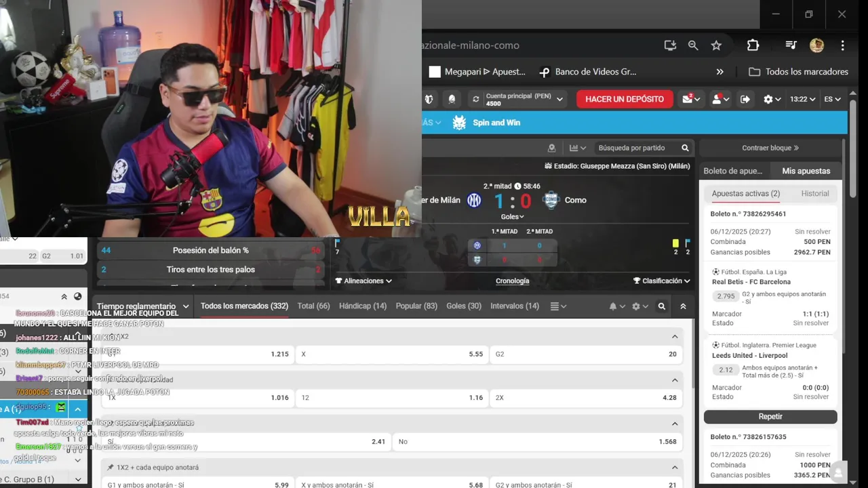The image size is (868, 488).
Task: Click the Inter Milan team crest
Action: pyautogui.click(x=474, y=200)
